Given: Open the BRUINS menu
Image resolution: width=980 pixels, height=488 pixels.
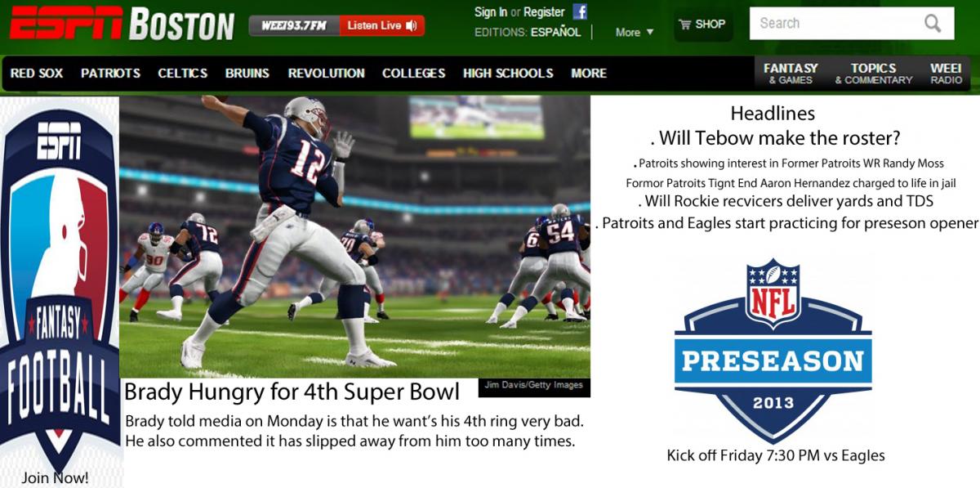Looking at the screenshot, I should click(247, 74).
